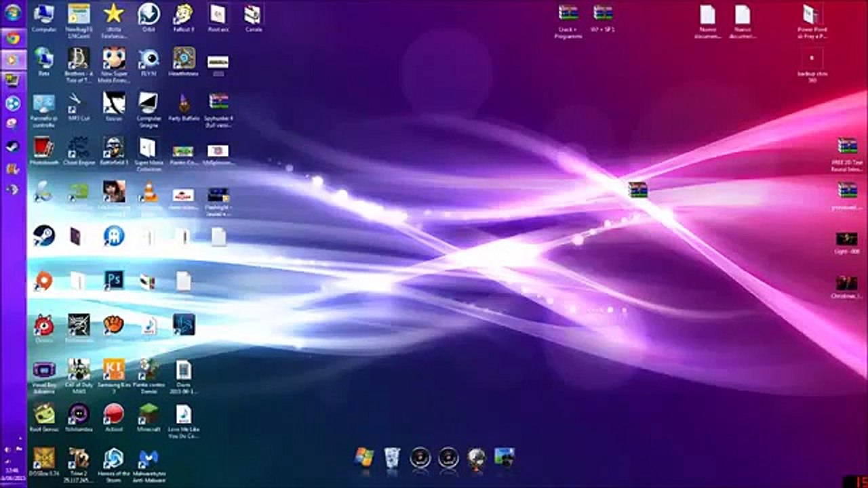The width and height of the screenshot is (868, 488).
Task: Launch the Trine 2 shortcut
Action: (x=79, y=464)
